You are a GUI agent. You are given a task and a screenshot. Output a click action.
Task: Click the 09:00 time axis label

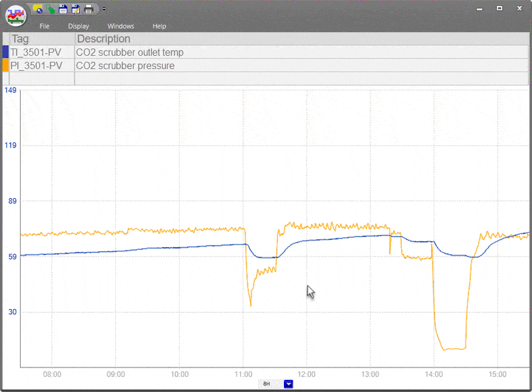click(x=116, y=374)
